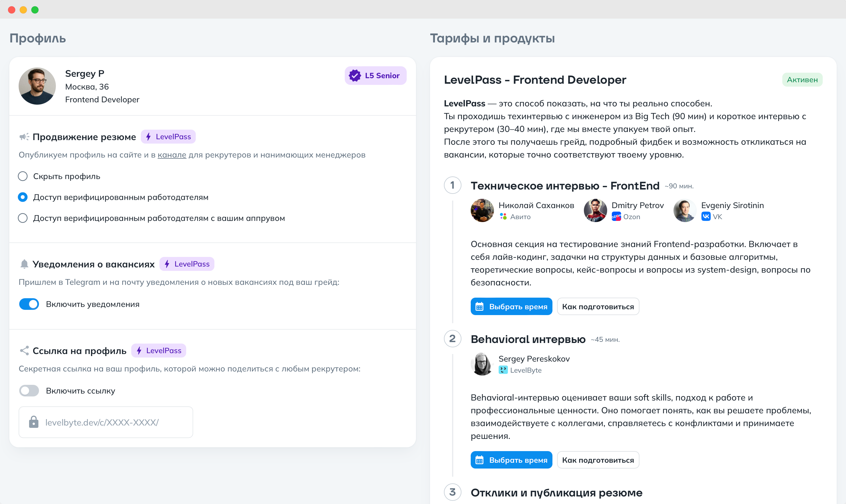This screenshot has width=846, height=504.
Task: Click the LevelByte company logo icon
Action: click(x=503, y=370)
